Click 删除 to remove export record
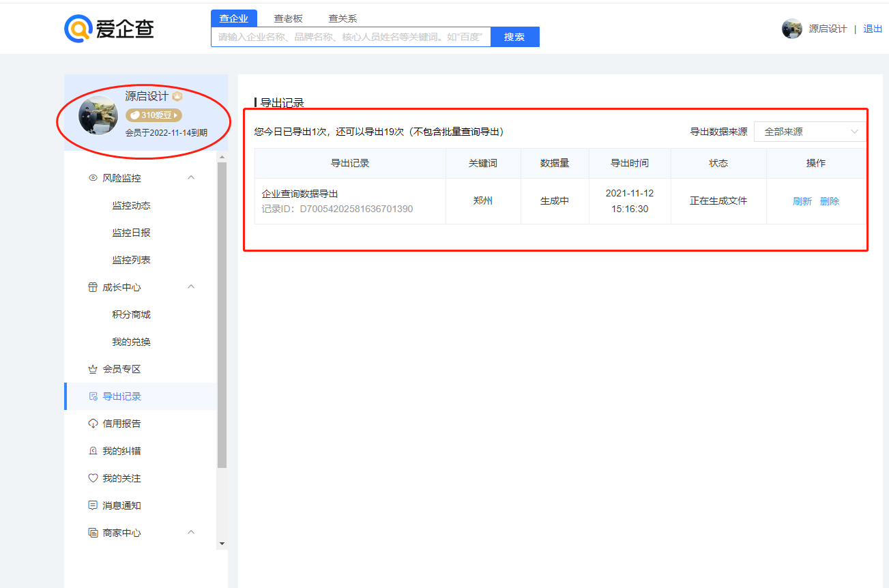Viewport: 889px width, 588px height. click(830, 201)
